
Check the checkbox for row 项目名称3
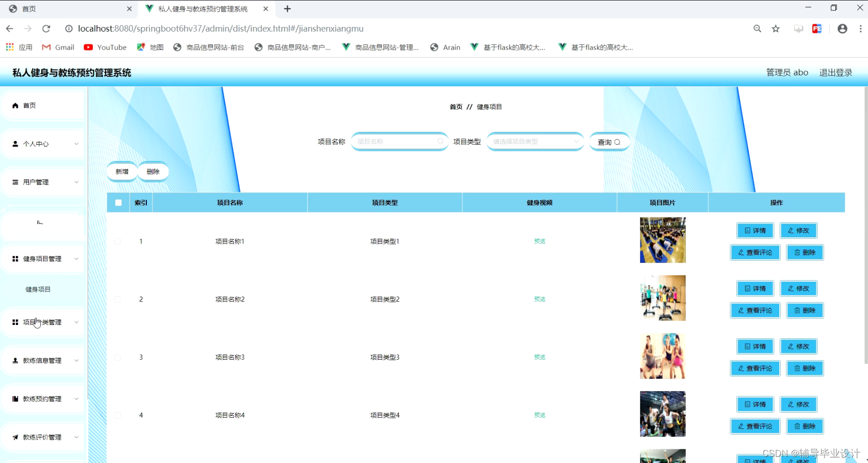118,357
